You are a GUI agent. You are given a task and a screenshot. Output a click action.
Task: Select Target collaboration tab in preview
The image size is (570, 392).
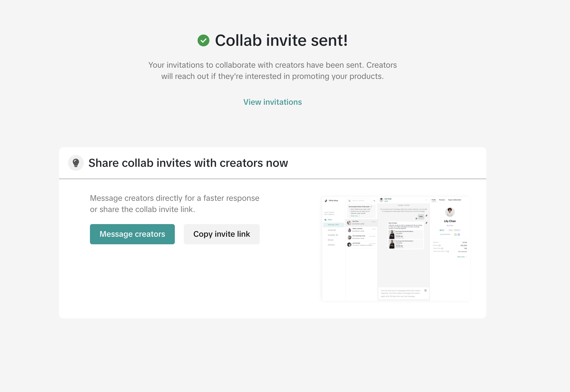(454, 200)
